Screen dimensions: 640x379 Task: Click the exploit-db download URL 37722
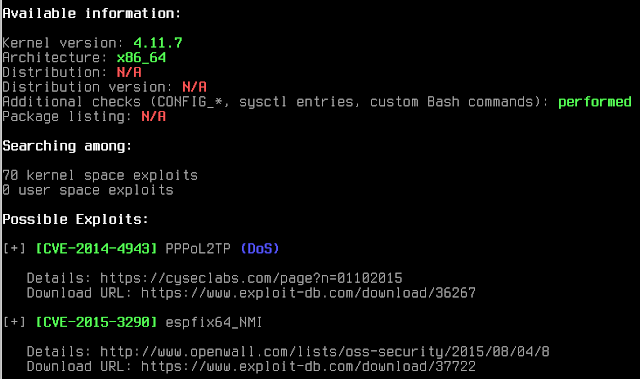point(308,366)
